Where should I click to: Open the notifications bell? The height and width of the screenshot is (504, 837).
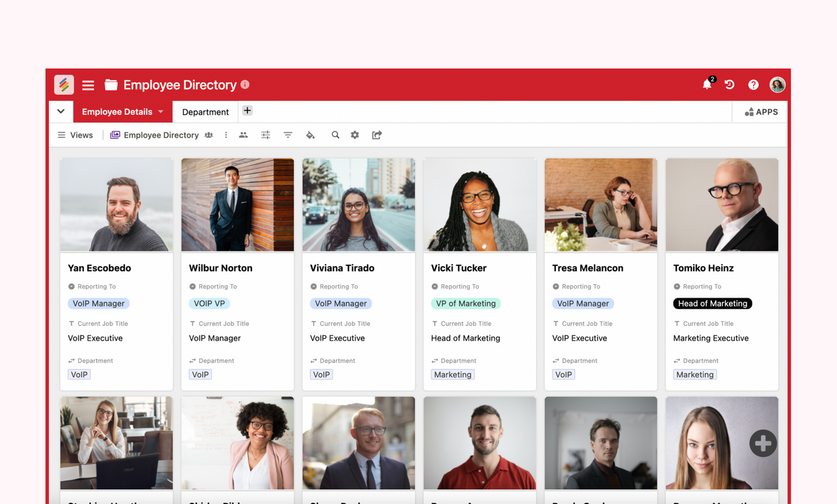tap(707, 85)
